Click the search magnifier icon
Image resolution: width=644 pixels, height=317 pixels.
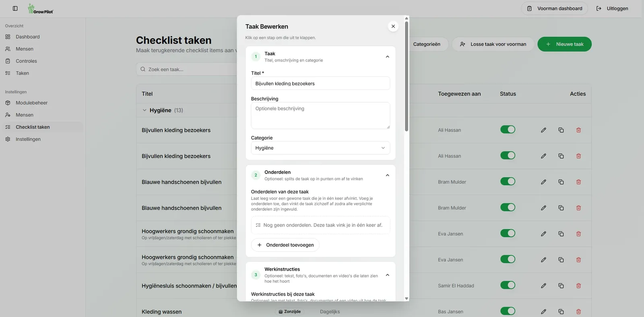click(143, 69)
